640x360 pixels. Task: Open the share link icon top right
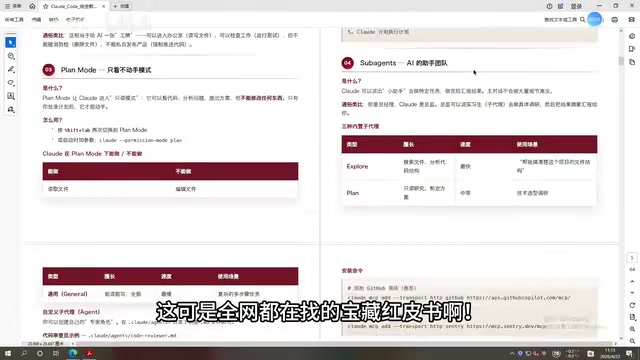(x=631, y=20)
